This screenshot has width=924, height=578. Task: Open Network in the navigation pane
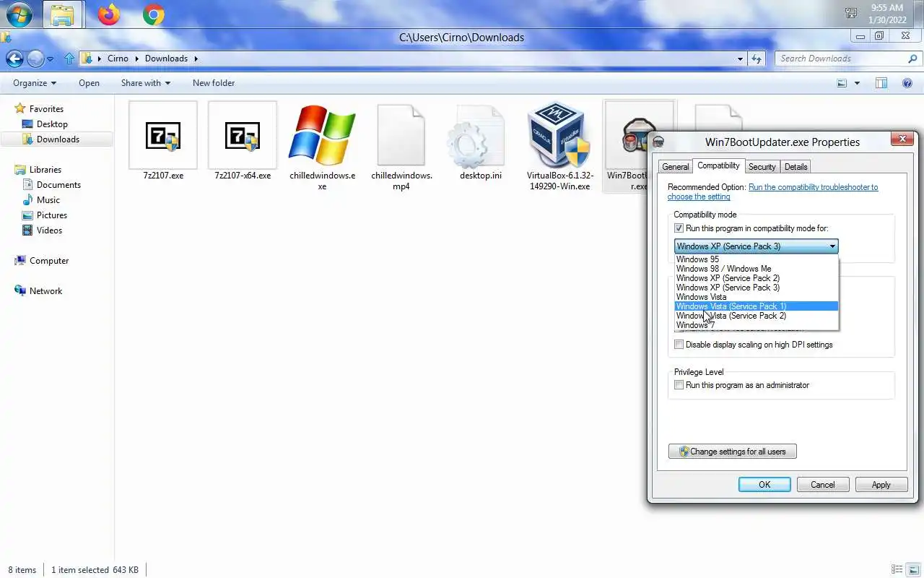45,291
